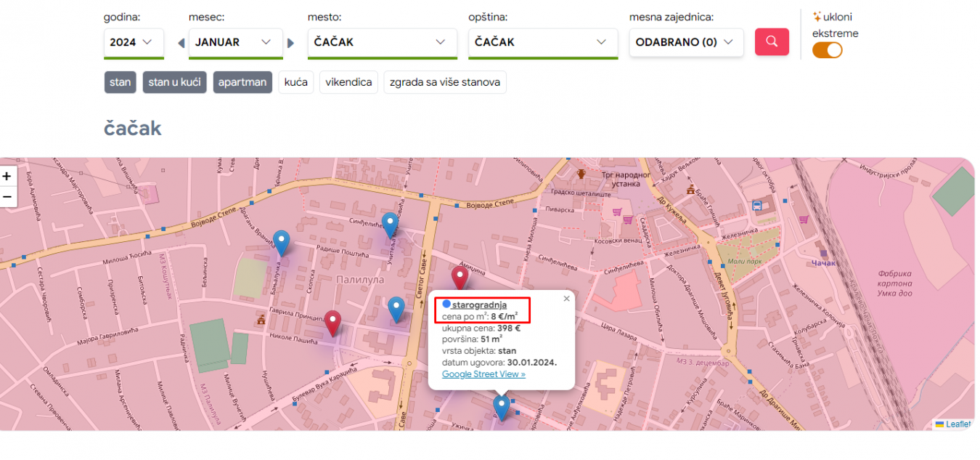
Task: Expand the mesec JANUAR dropdown
Action: coord(235,42)
